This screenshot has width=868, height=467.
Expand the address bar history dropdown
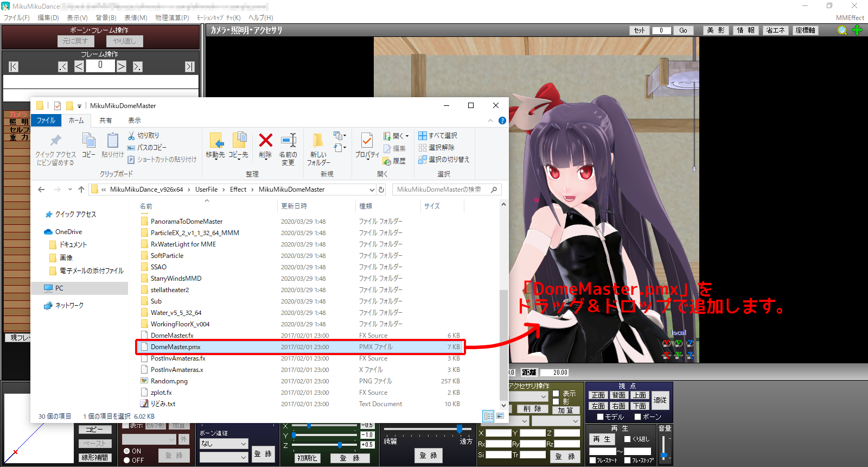point(372,190)
